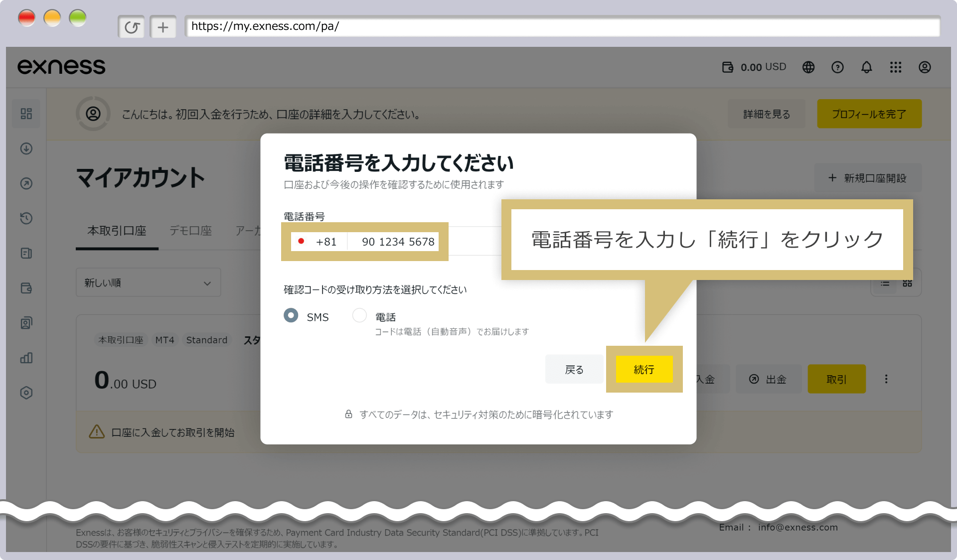Image resolution: width=957 pixels, height=560 pixels.
Task: Open the document icon in sidebar
Action: point(26,253)
